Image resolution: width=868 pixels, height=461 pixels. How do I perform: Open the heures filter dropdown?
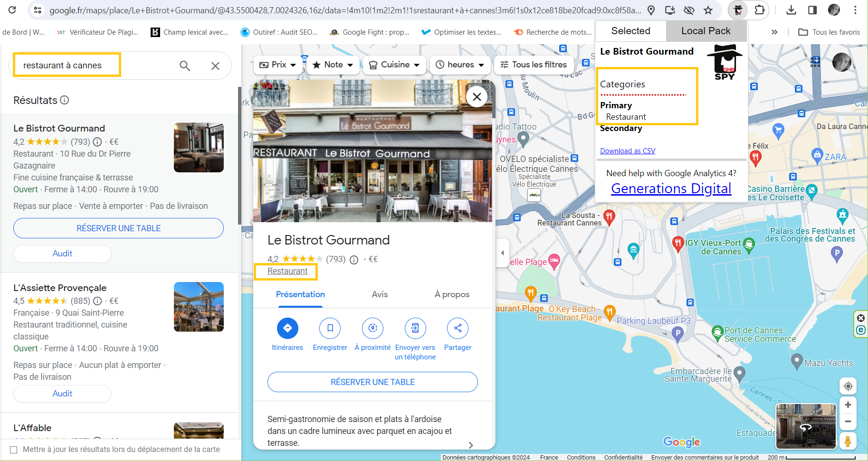460,65
